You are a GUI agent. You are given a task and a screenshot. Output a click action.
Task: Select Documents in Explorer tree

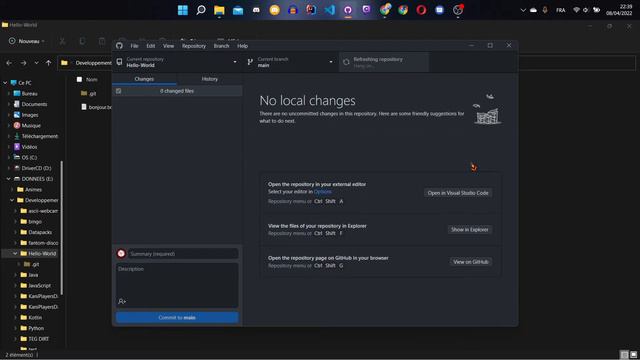(x=34, y=104)
